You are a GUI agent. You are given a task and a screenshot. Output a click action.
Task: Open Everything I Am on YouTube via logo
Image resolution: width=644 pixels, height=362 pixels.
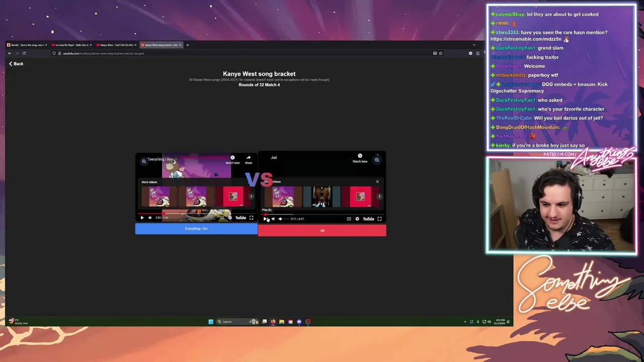click(240, 218)
